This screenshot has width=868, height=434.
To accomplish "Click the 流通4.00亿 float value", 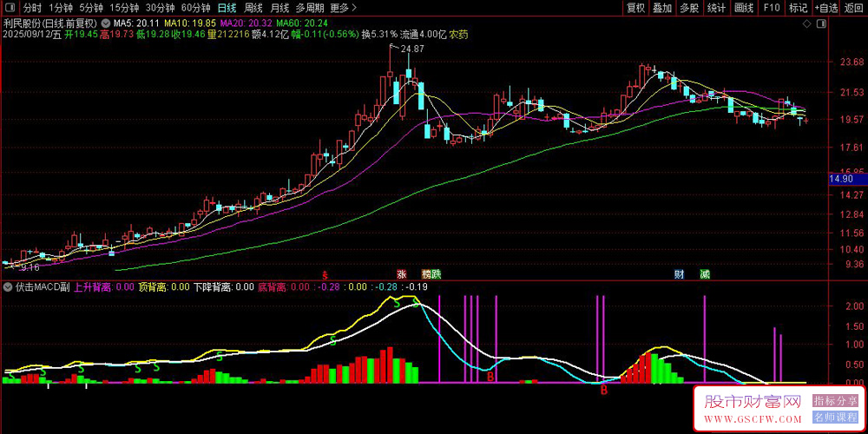I will [424, 35].
